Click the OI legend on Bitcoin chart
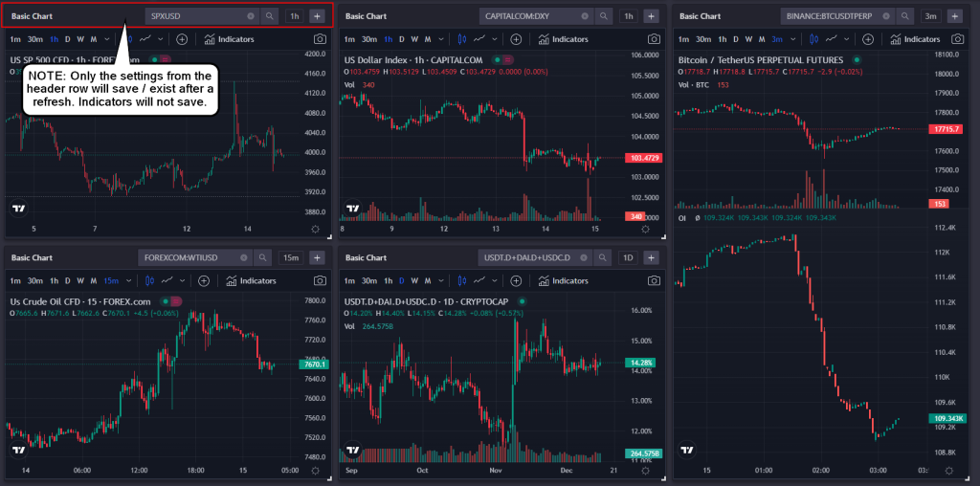 pyautogui.click(x=759, y=217)
